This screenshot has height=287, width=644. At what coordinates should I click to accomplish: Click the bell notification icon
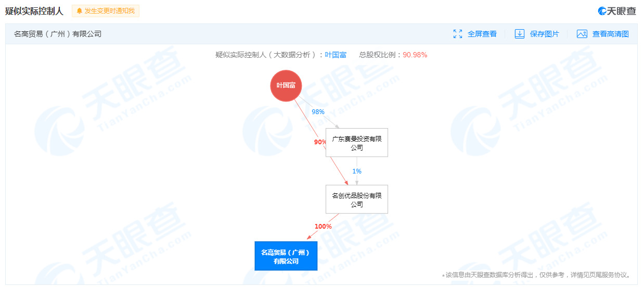[80, 10]
